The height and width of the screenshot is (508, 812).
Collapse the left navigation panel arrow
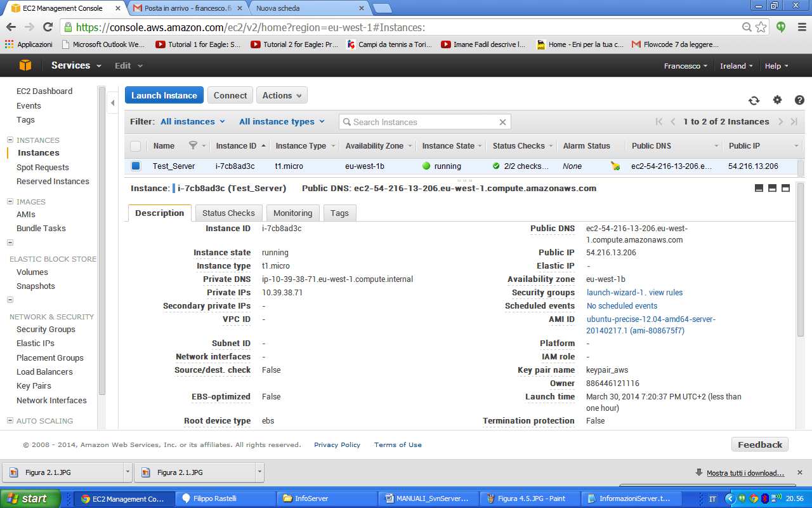[x=112, y=102]
